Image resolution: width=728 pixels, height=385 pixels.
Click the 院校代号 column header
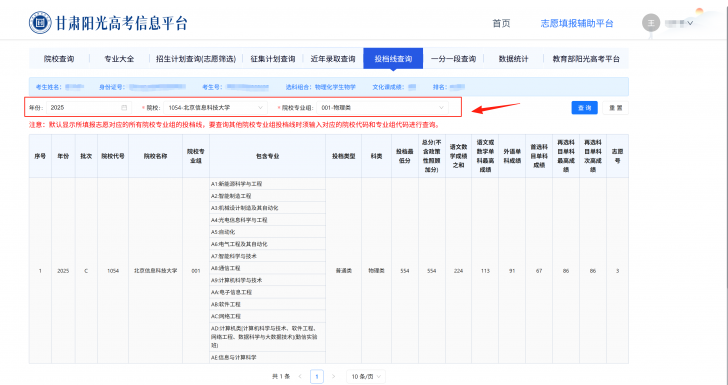[113, 156]
